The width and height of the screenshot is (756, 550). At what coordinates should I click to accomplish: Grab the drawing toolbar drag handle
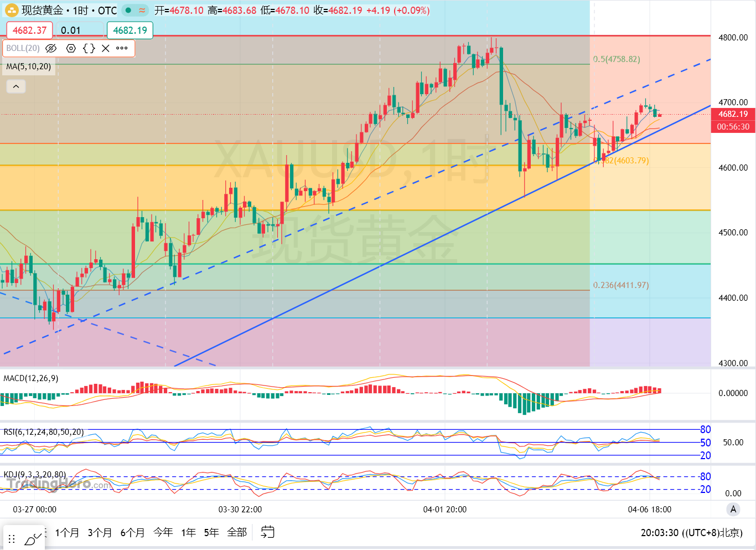pos(12,539)
